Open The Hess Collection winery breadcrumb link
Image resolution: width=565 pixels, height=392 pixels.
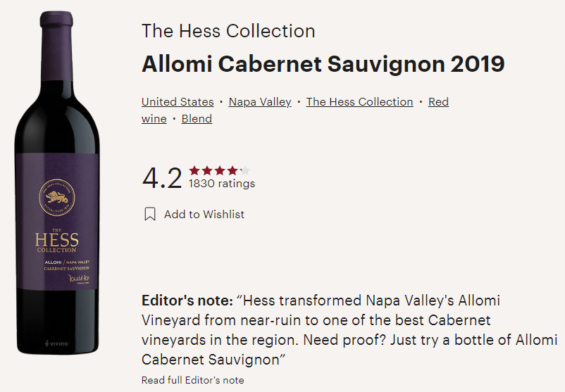tap(359, 102)
